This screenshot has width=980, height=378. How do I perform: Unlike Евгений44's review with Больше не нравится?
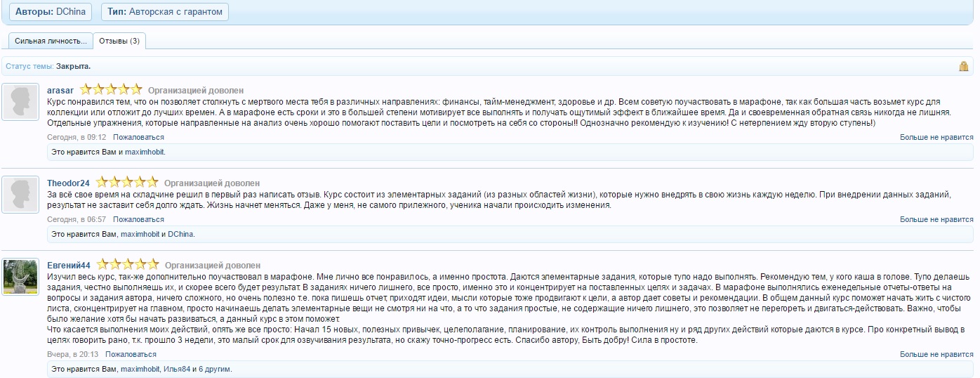[936, 354]
